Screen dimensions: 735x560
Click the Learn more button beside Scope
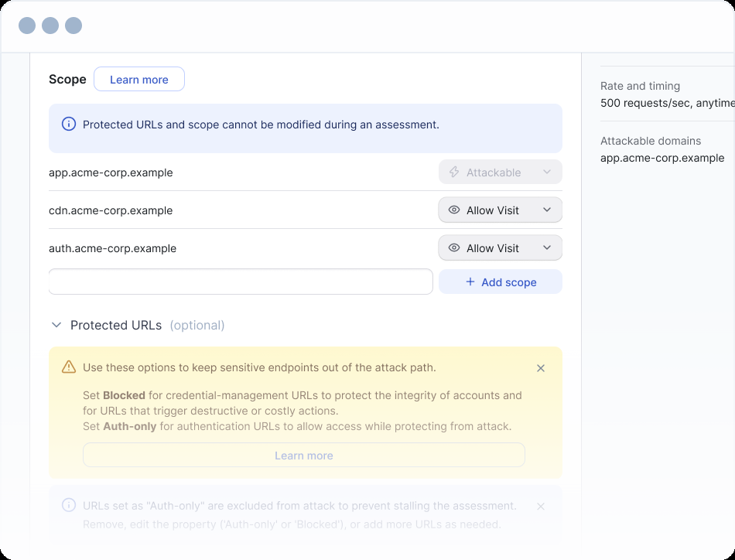(x=138, y=79)
